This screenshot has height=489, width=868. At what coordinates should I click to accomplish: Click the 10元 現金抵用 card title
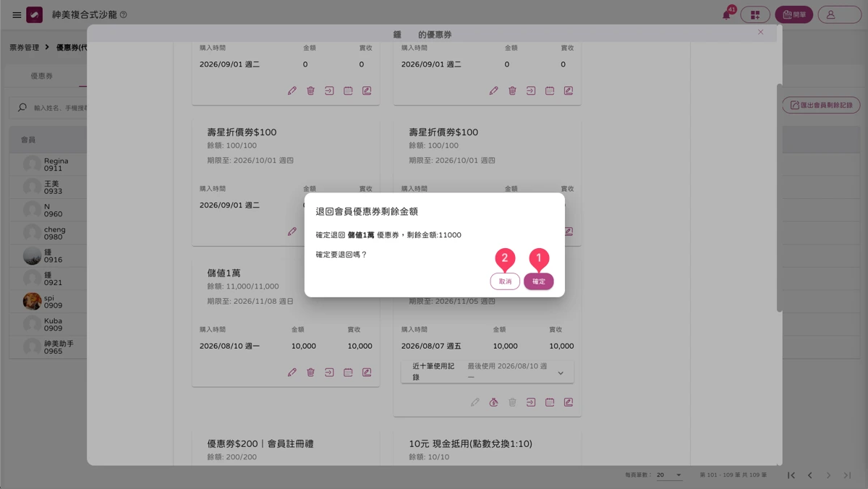(471, 443)
